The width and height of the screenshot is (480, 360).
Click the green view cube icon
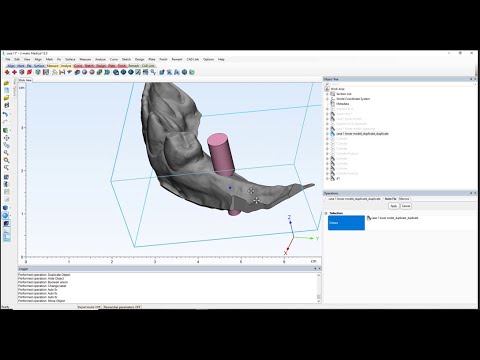5,130
